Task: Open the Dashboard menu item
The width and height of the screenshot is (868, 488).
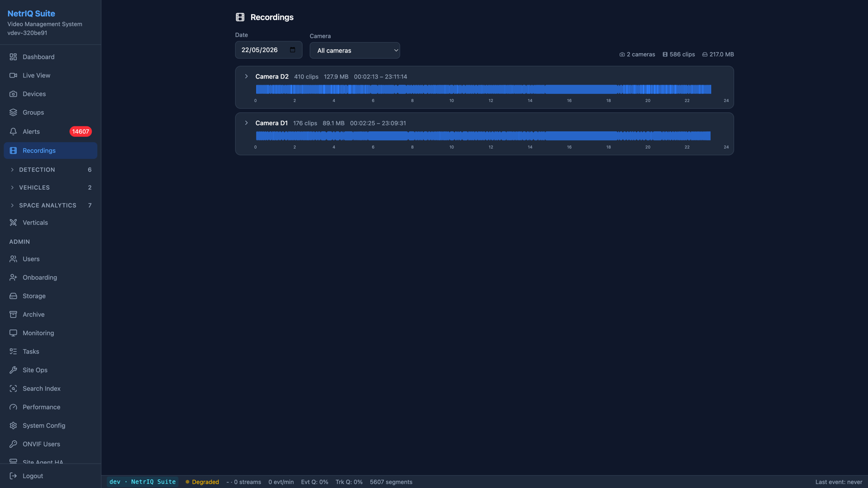Action: click(50, 57)
